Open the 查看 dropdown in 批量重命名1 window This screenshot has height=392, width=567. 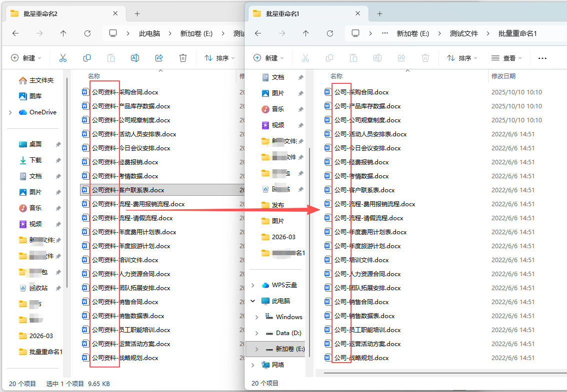click(506, 58)
